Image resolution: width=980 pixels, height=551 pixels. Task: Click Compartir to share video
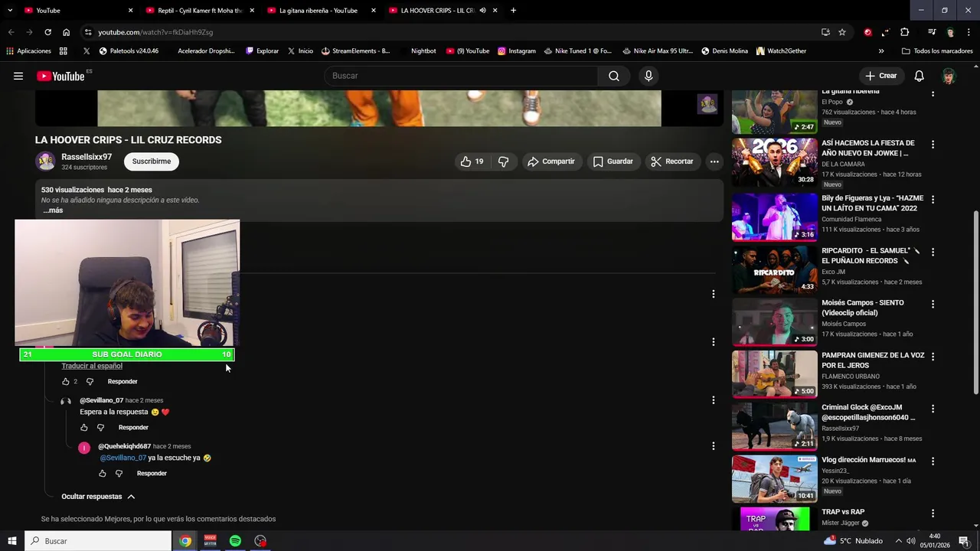(x=551, y=161)
